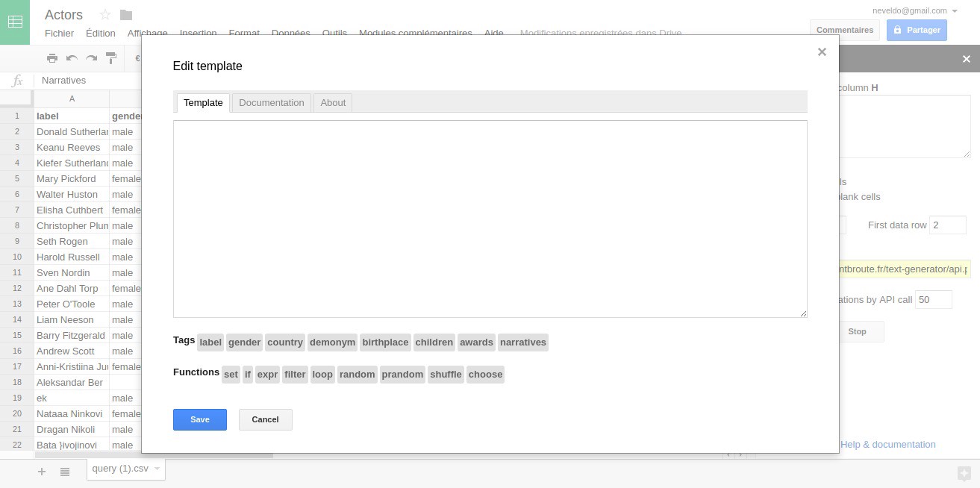Click the undo arrow icon

(x=72, y=58)
